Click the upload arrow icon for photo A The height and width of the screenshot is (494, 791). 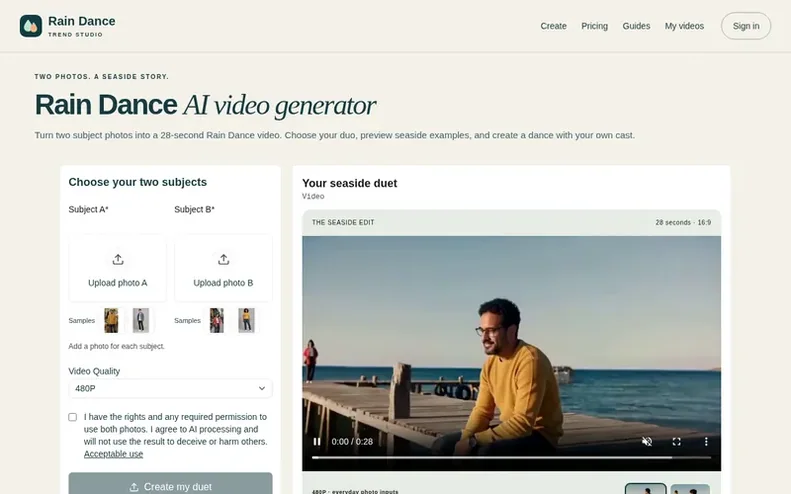(118, 259)
